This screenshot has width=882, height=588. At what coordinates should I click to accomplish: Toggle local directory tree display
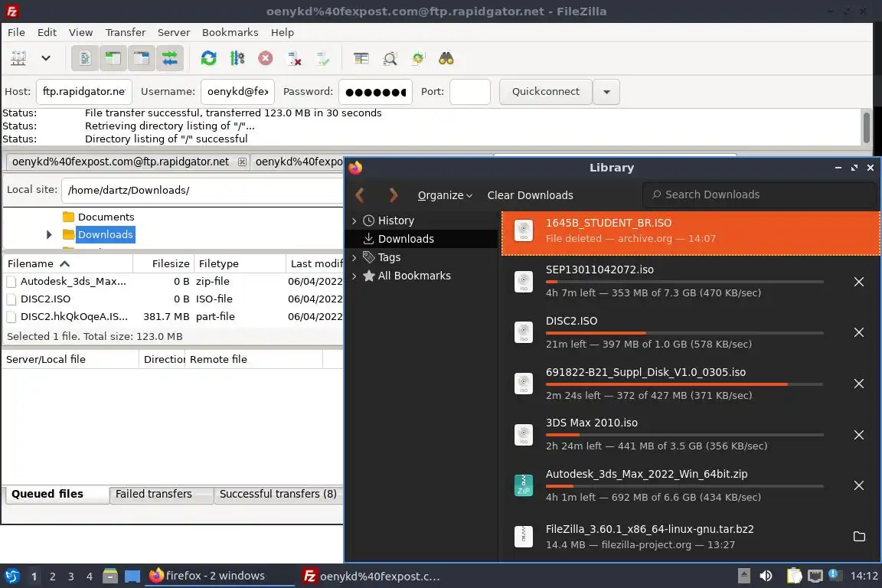click(x=113, y=58)
